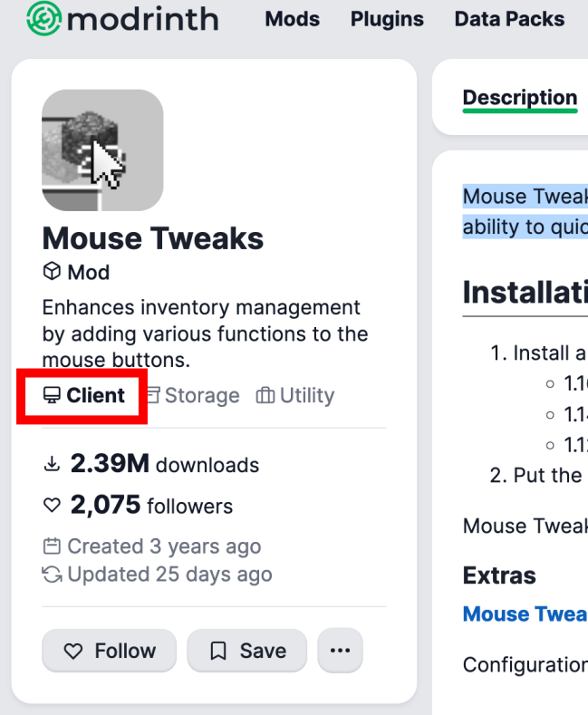
Task: Select the Description tab
Action: [x=519, y=98]
